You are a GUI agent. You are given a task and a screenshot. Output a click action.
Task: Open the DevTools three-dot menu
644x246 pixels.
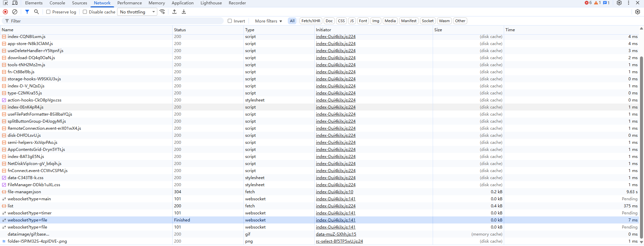pos(629,3)
